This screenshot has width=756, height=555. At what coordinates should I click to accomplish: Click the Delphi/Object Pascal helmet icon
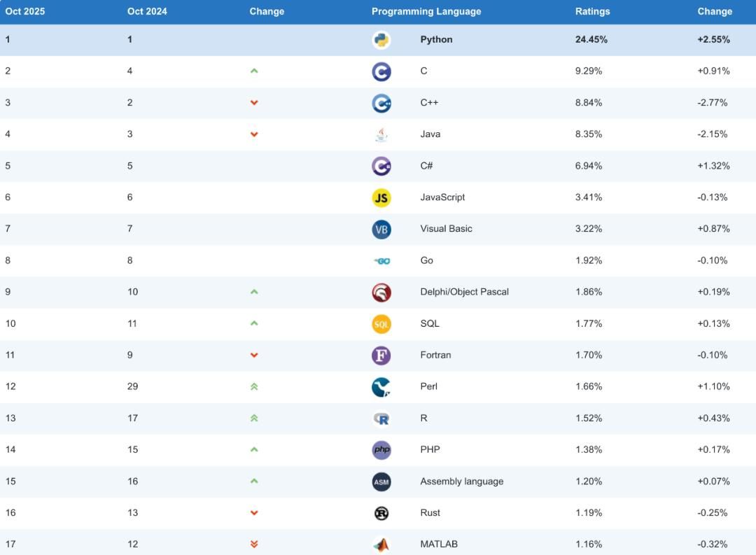click(x=381, y=292)
